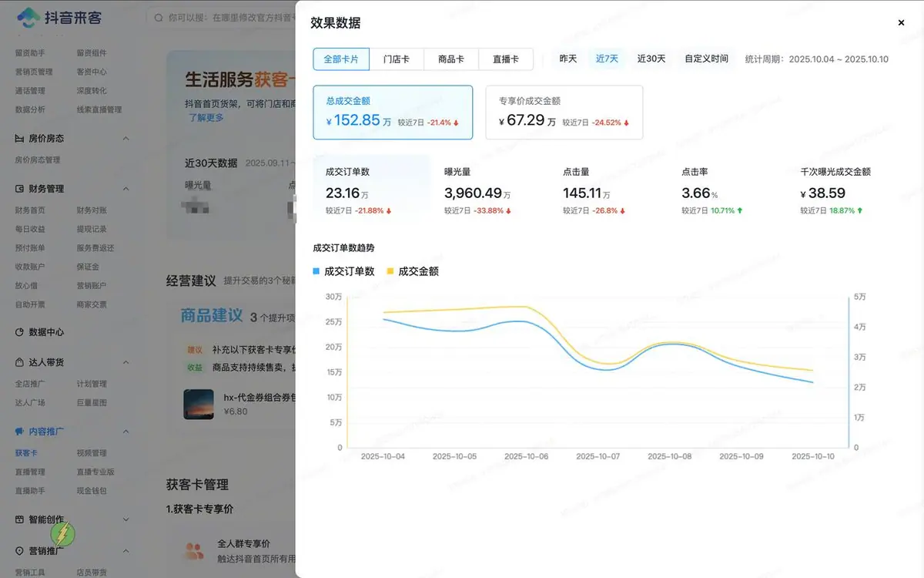Click the 成交订单数趋势 chart title

[343, 248]
